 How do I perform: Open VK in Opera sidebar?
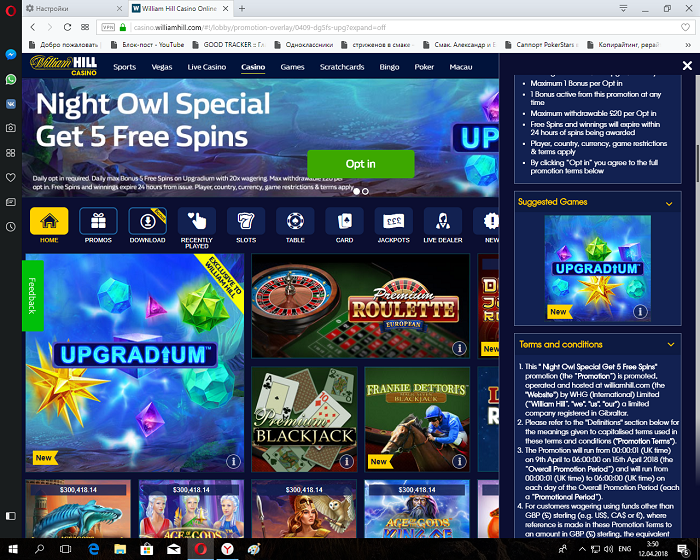[x=11, y=104]
